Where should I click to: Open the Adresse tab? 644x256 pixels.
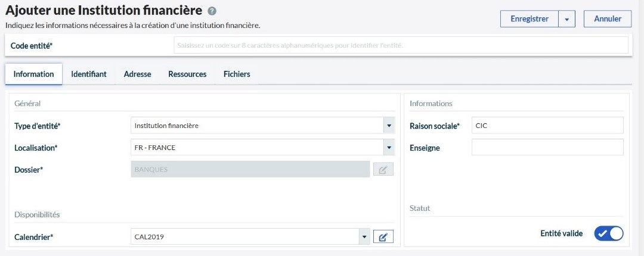(x=137, y=74)
